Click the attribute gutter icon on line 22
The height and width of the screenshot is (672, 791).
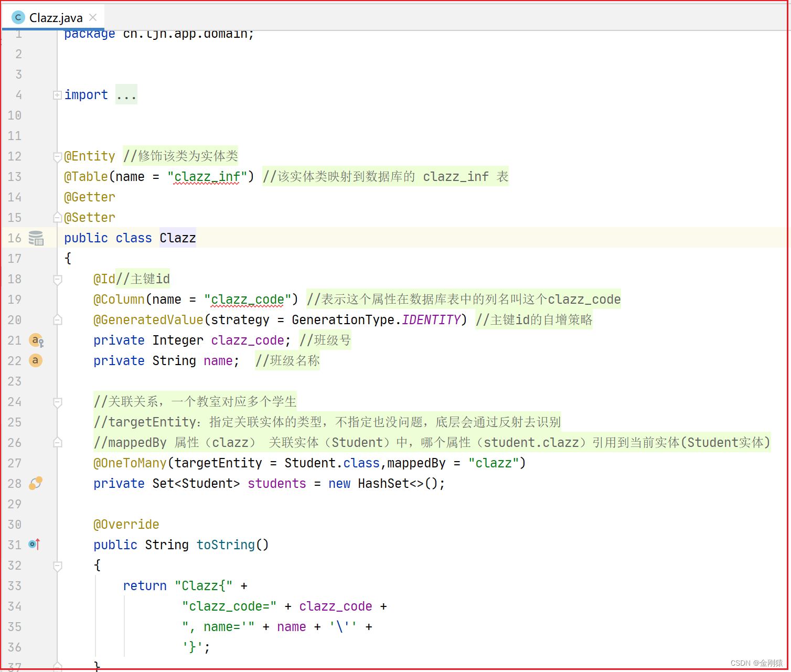[35, 361]
